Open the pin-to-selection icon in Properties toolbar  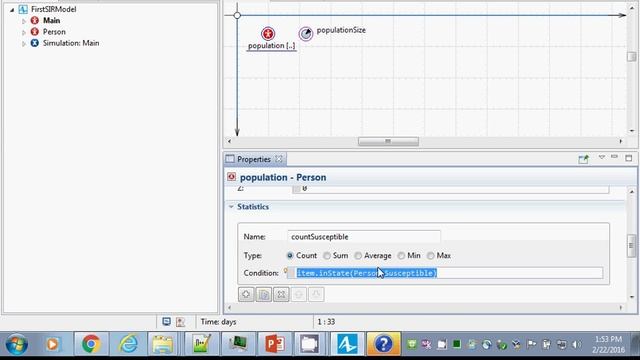pos(584,159)
